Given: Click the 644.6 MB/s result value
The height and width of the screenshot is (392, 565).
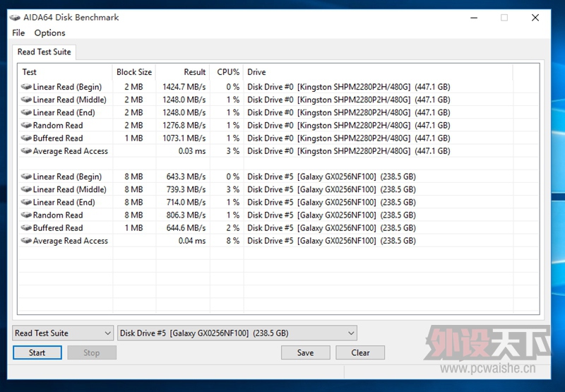Looking at the screenshot, I should (x=186, y=227).
